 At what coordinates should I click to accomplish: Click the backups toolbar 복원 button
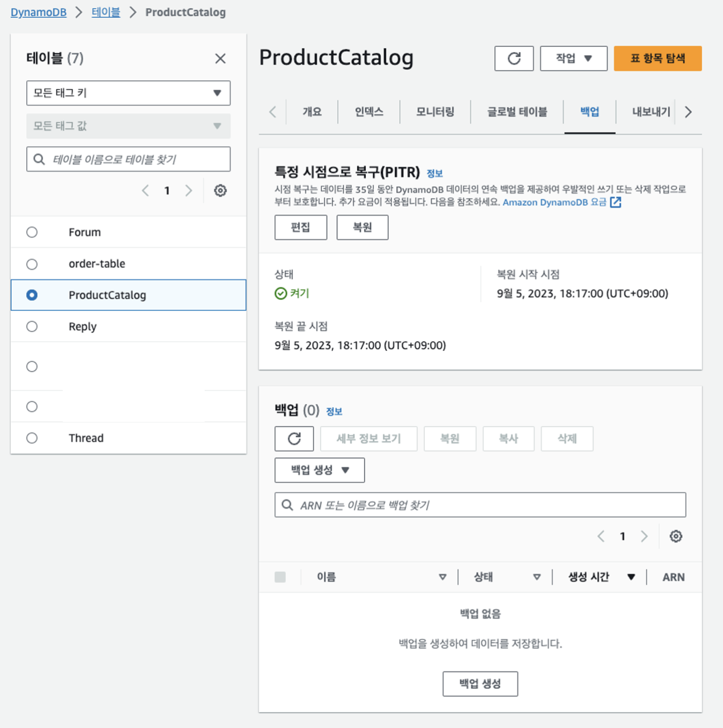click(450, 438)
